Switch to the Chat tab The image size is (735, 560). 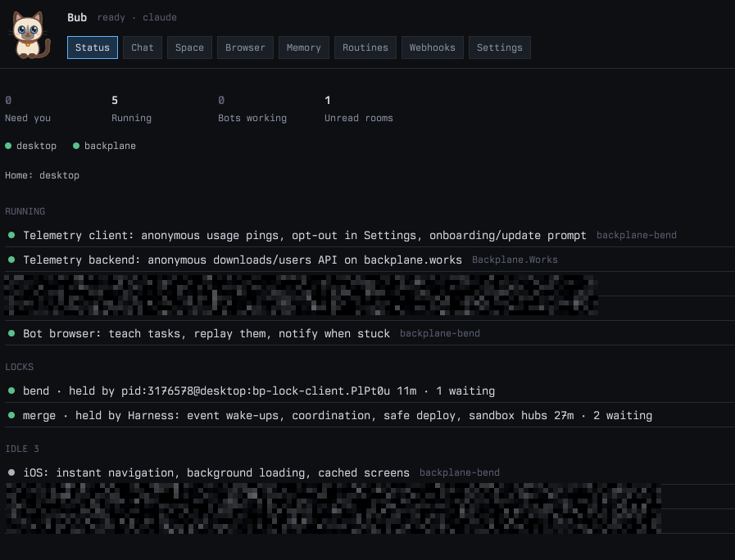point(143,47)
